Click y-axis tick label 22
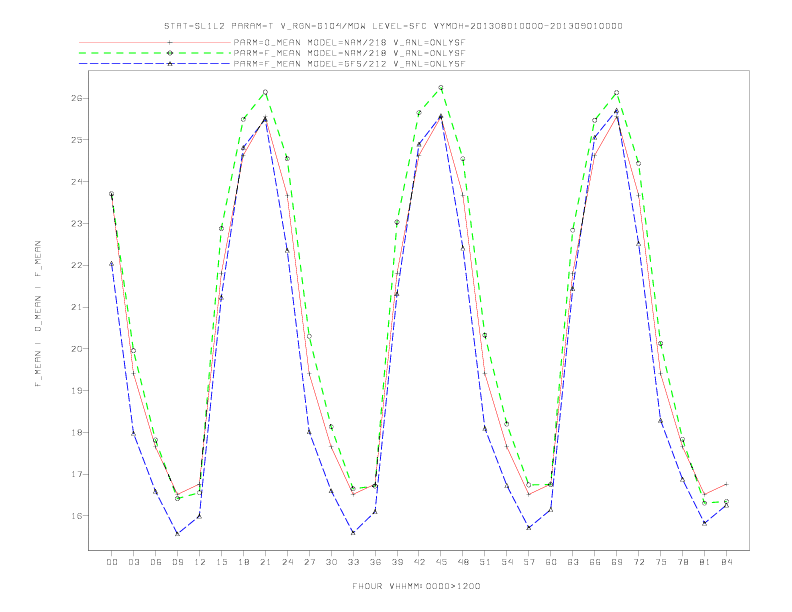Screen dimensions: 792x612 [x=76, y=265]
